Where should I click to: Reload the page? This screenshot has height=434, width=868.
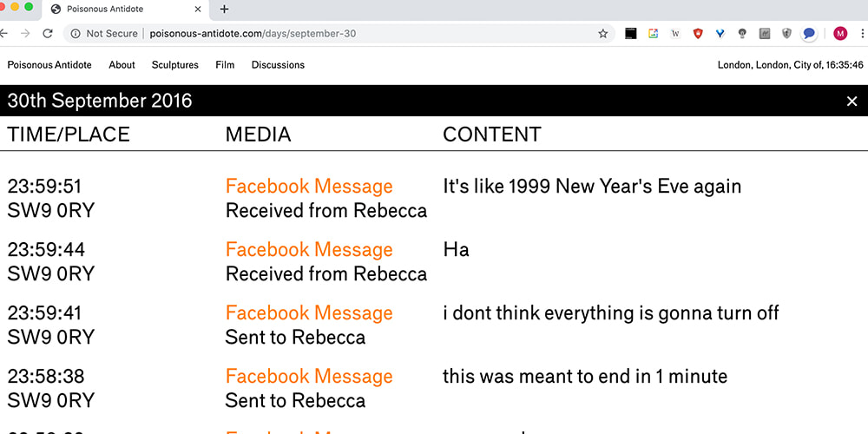48,34
